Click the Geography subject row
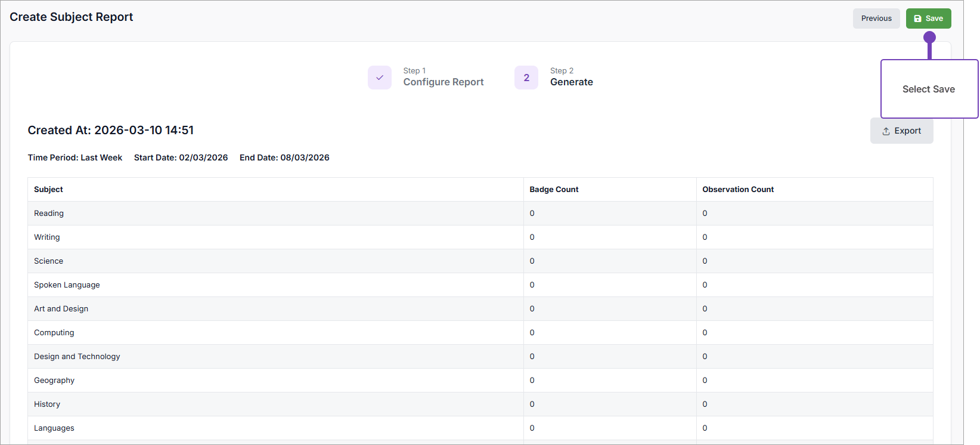Viewport: 980px width, 445px height. tap(54, 381)
